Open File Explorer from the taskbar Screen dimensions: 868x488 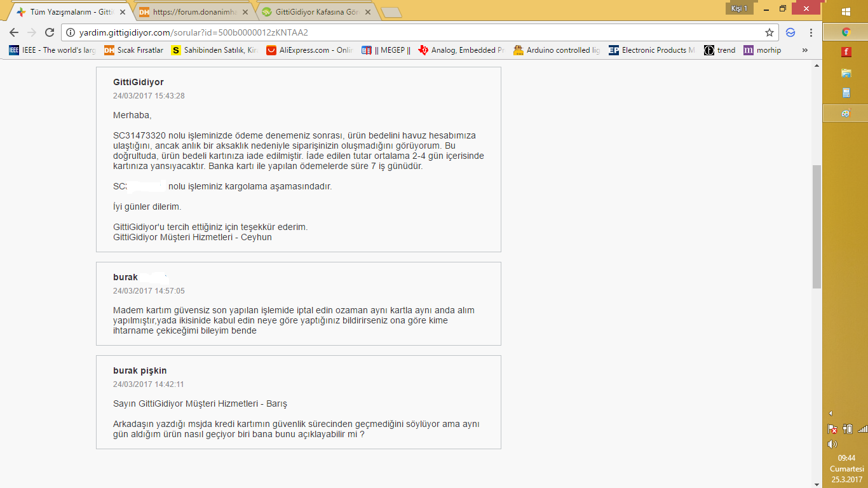846,72
